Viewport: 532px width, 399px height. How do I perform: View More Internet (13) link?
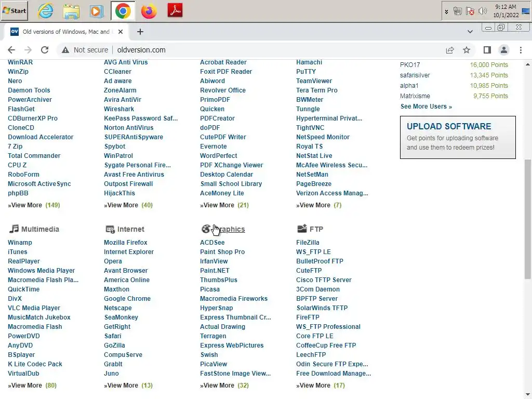tap(128, 385)
